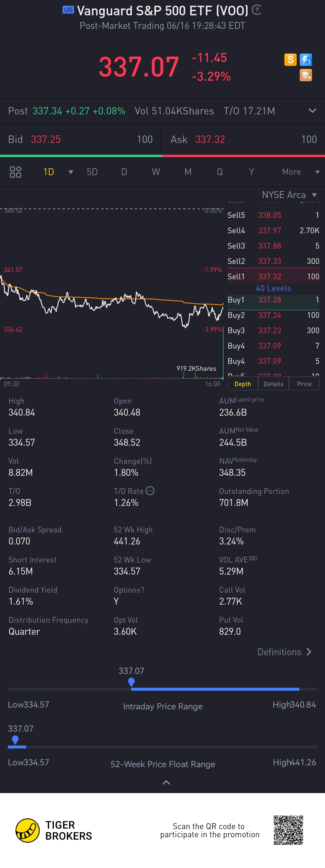Open the 1D timeframe dropdown arrow
325x868 pixels.
pyautogui.click(x=71, y=172)
